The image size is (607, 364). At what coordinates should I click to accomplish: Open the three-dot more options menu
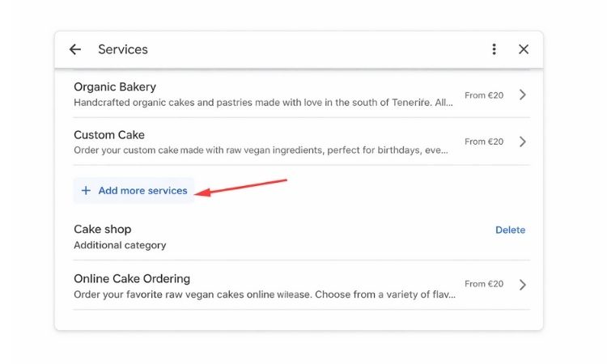click(x=494, y=49)
